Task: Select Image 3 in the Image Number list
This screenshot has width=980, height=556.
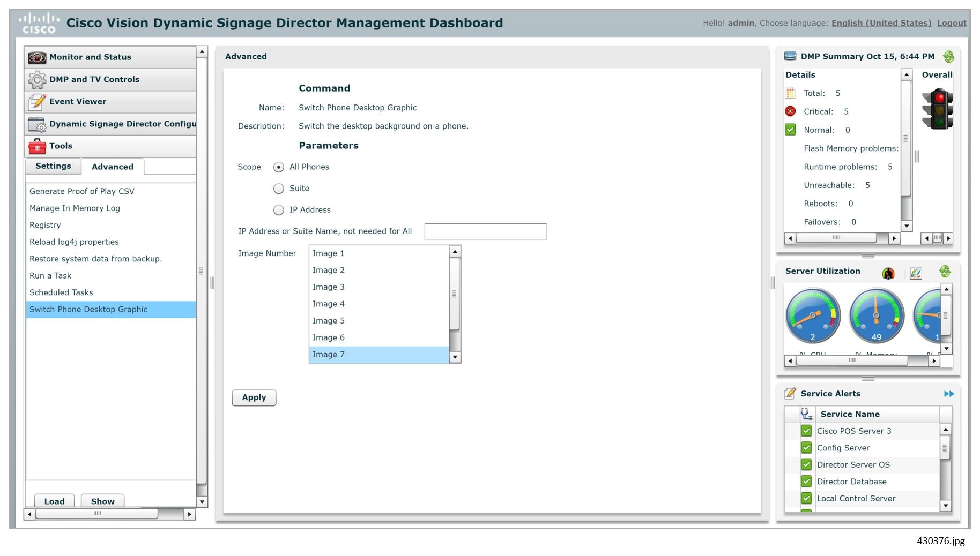Action: pos(329,287)
